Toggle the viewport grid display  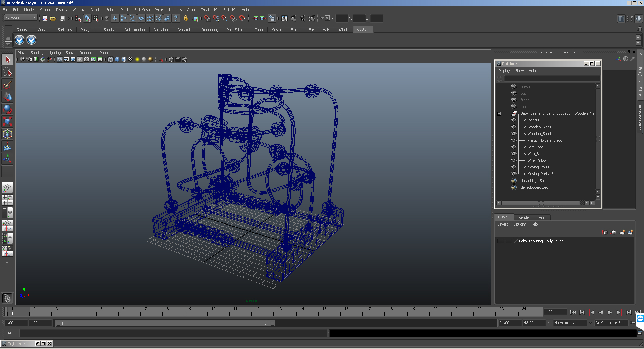pos(60,59)
